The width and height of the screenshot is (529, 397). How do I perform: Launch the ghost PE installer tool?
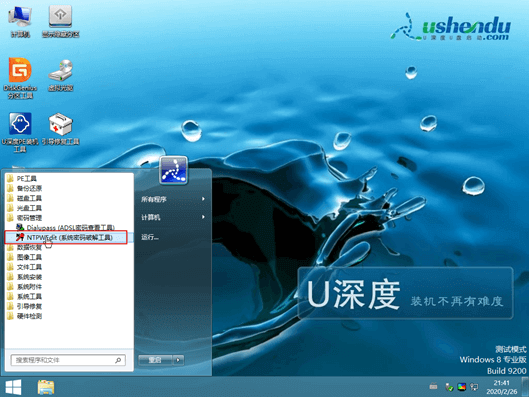tap(20, 132)
